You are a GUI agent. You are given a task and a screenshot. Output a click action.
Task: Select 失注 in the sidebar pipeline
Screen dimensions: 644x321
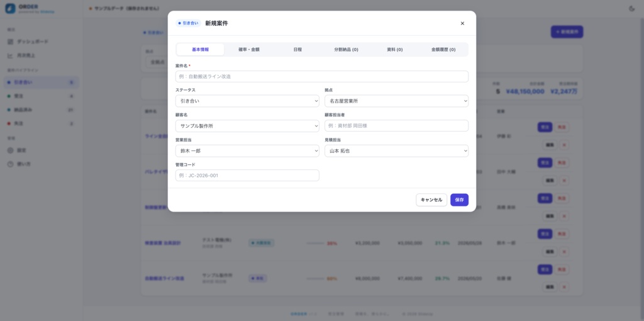(41, 123)
